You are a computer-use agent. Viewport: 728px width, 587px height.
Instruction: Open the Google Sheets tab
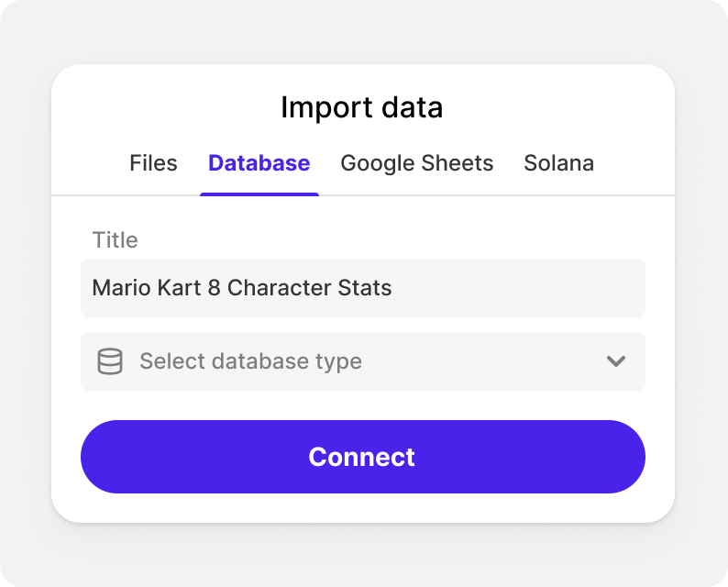pyautogui.click(x=416, y=163)
